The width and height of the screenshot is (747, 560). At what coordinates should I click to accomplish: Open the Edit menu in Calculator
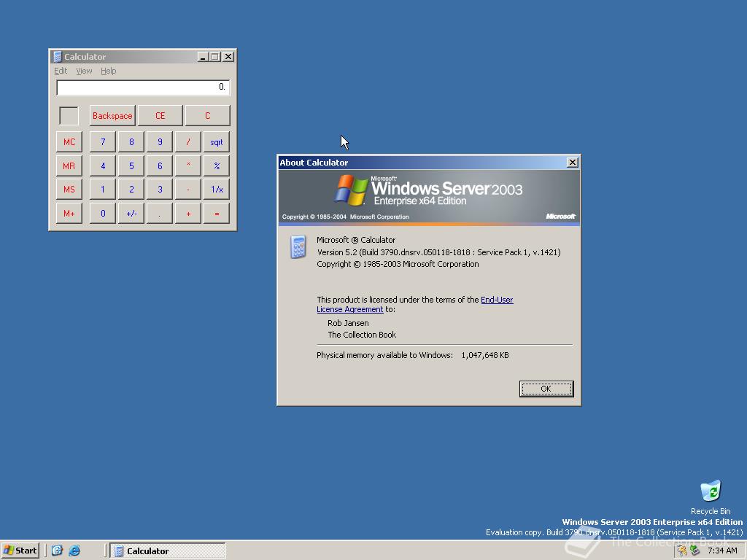click(x=61, y=71)
